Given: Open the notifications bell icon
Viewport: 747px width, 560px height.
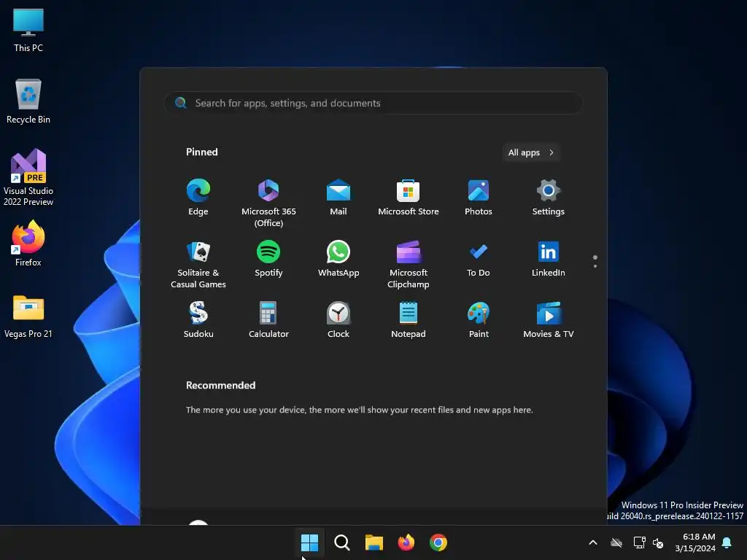Looking at the screenshot, I should point(727,542).
